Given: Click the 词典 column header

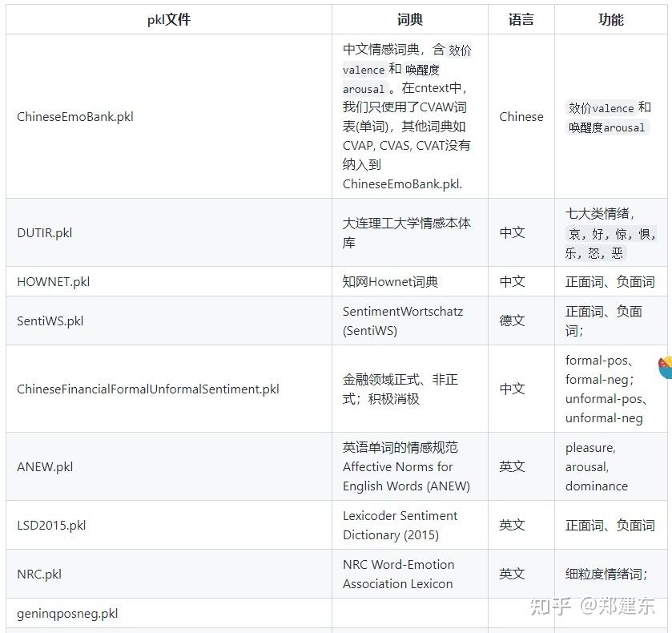Looking at the screenshot, I should point(410,18).
